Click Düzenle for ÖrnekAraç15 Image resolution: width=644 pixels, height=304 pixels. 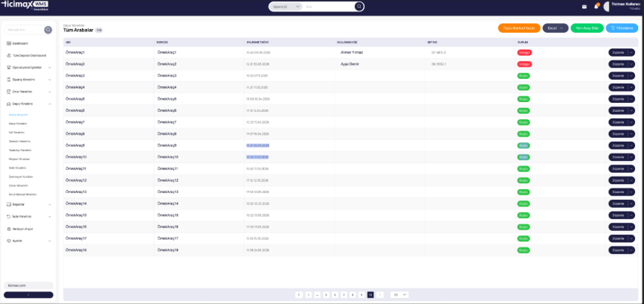(x=618, y=215)
